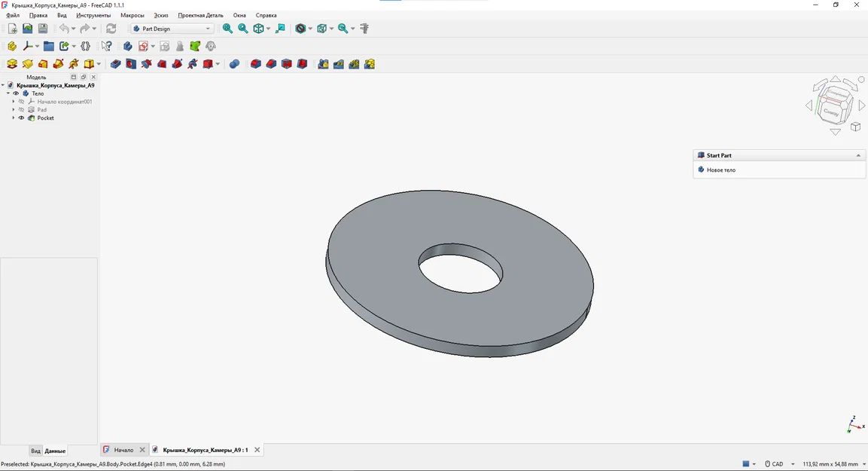
Task: Click the Linear pattern icon
Action: tap(339, 64)
